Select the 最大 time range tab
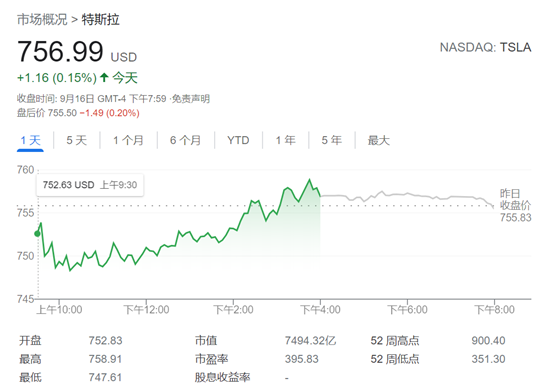Image resolution: width=554 pixels, height=388 pixels. click(378, 140)
